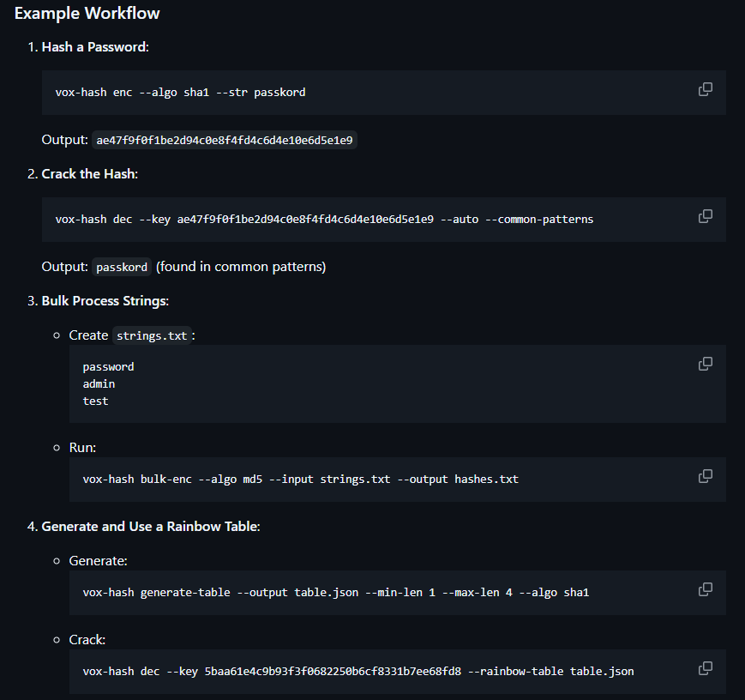Click the copy icon beside the first code block

coord(706,89)
